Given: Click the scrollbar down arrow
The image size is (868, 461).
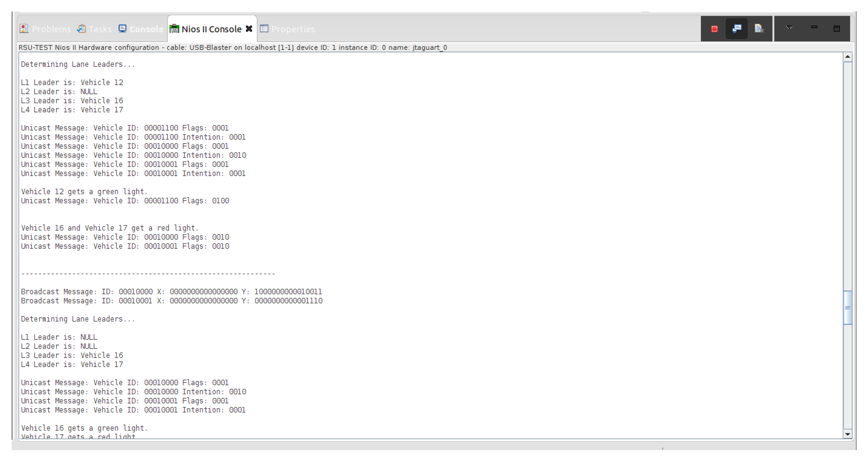Looking at the screenshot, I should [848, 434].
